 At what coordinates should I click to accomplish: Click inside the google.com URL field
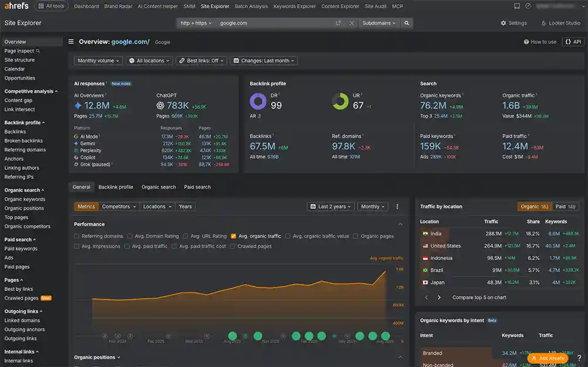276,23
